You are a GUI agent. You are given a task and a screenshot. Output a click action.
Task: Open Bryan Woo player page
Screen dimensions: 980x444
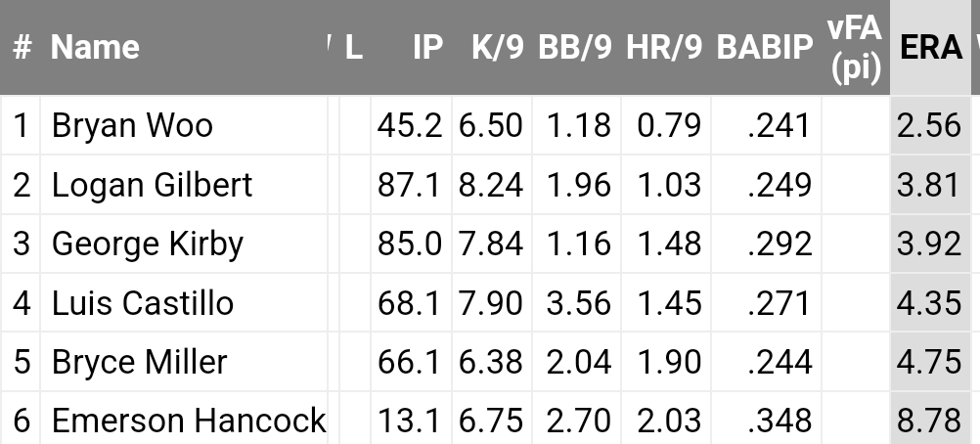[x=132, y=125]
